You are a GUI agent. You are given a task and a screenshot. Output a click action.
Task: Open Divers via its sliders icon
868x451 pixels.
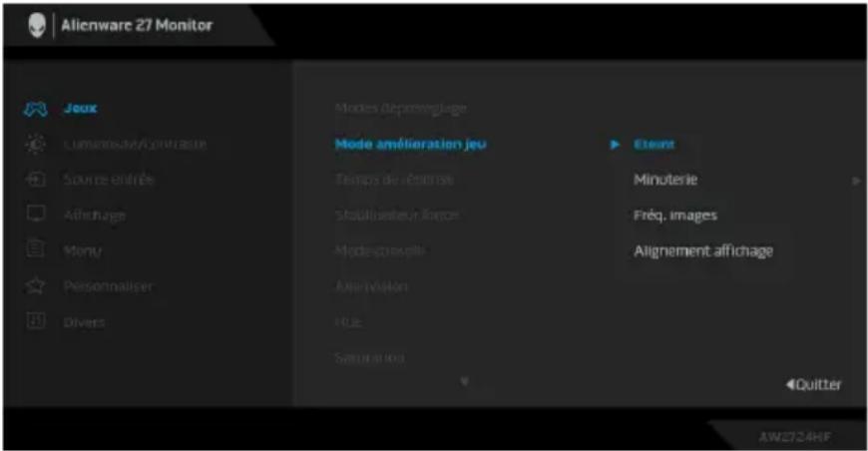coord(36,321)
